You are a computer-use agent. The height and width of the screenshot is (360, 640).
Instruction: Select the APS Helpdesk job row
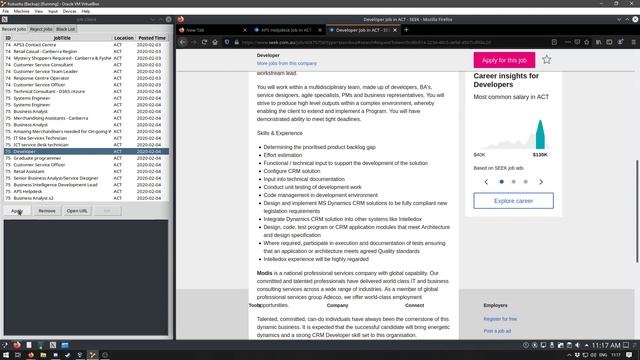point(86,191)
